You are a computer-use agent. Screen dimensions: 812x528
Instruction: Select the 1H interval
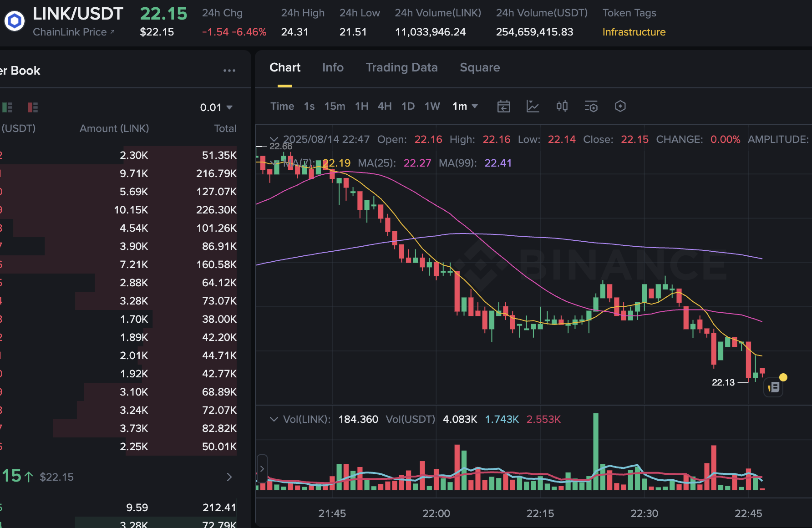(362, 107)
